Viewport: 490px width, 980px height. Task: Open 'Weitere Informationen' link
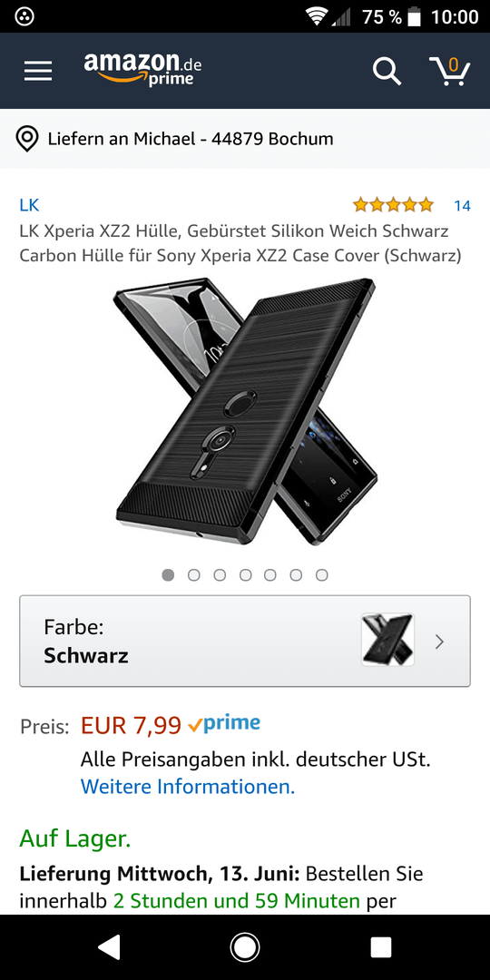pyautogui.click(x=188, y=786)
